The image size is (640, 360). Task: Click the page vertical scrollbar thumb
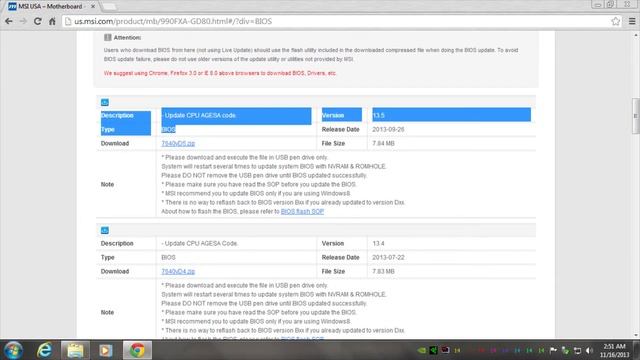tap(636, 116)
